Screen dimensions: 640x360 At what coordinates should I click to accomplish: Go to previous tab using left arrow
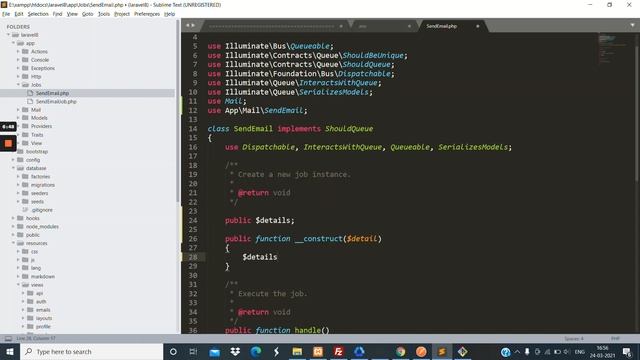tap(188, 25)
